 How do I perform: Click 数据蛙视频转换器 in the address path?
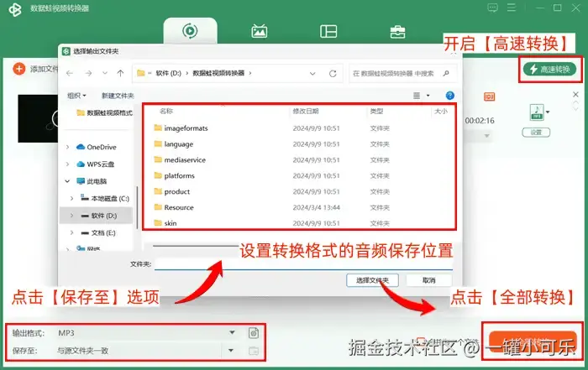(218, 73)
